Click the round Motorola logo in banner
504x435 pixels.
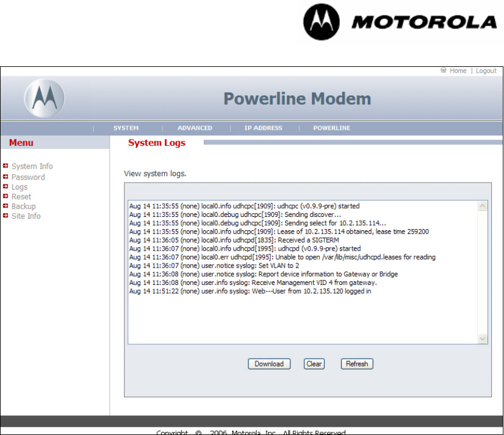[44, 98]
